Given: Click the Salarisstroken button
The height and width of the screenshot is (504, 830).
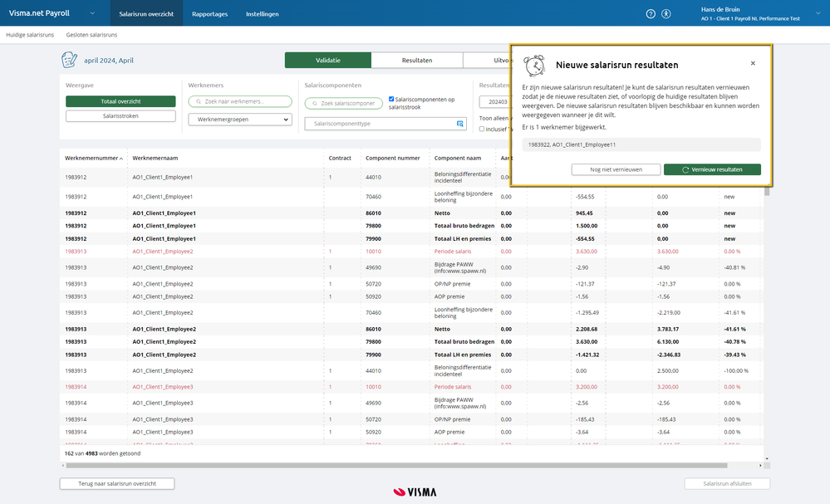Looking at the screenshot, I should click(x=120, y=115).
